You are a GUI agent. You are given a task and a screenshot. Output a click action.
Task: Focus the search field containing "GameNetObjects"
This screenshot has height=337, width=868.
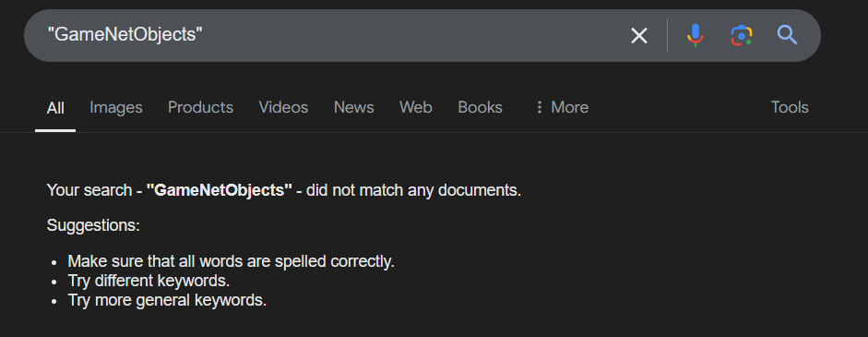tap(332, 35)
